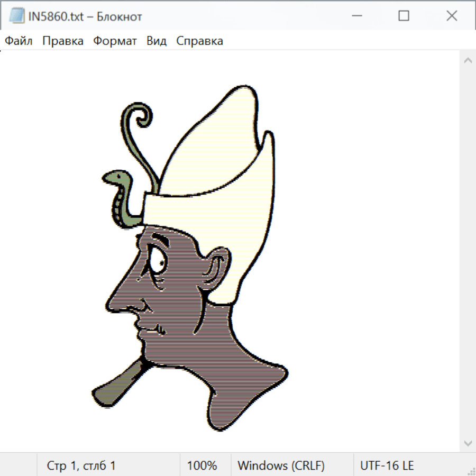Open the Формат menu
476x476 pixels.
(115, 41)
